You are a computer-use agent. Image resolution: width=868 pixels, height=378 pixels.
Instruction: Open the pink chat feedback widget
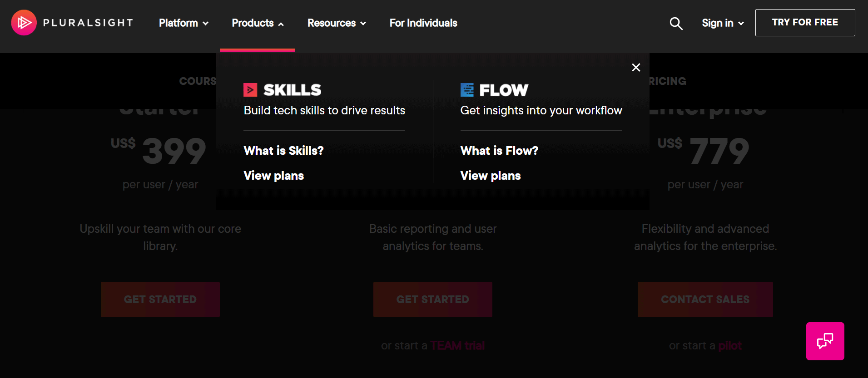[x=825, y=341]
